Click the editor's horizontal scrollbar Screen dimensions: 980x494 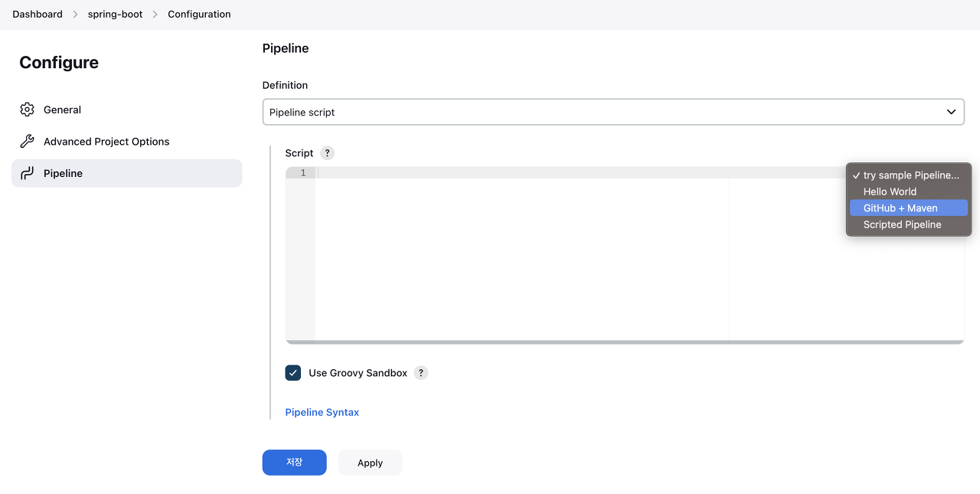(625, 342)
